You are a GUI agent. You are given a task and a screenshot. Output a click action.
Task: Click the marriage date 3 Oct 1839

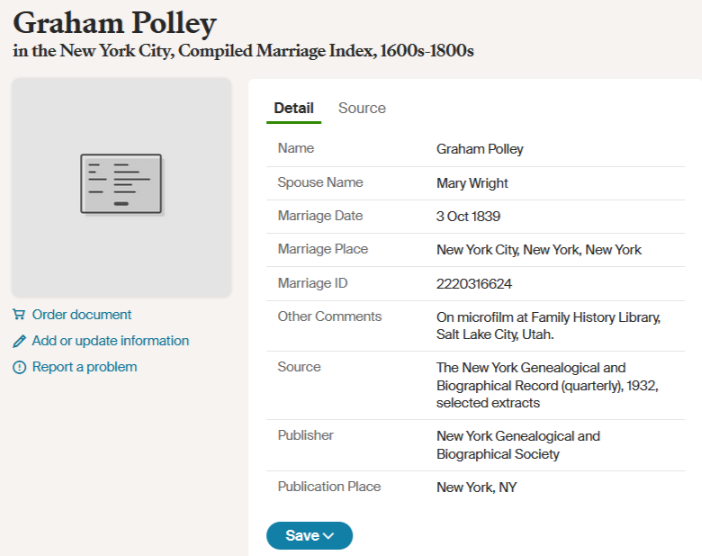(468, 216)
